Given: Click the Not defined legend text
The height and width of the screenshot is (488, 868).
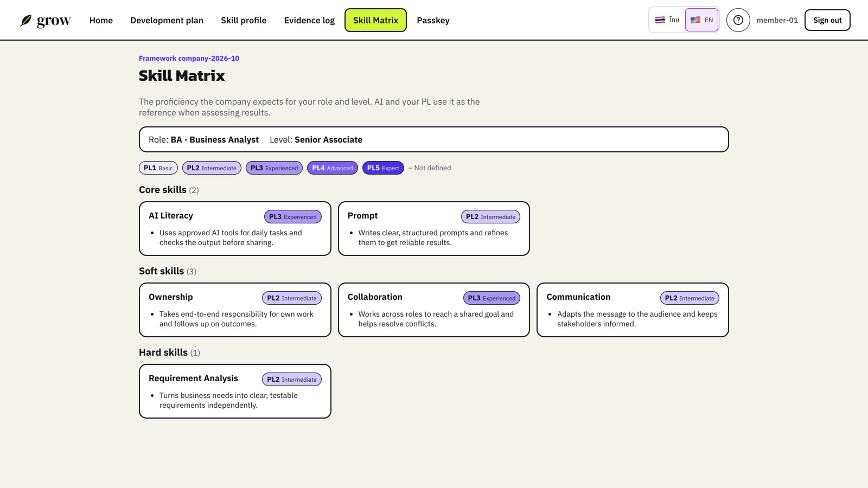Looking at the screenshot, I should [430, 168].
